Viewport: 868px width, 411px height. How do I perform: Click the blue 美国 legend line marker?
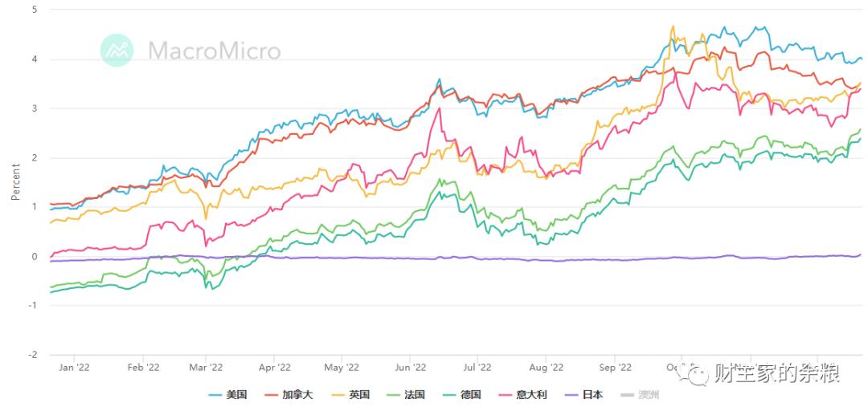(215, 395)
